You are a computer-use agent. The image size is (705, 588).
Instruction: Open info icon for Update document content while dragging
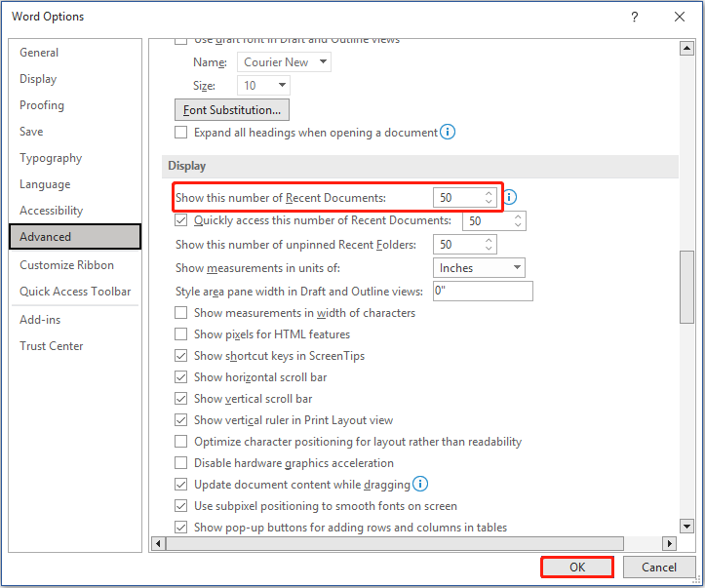[420, 484]
